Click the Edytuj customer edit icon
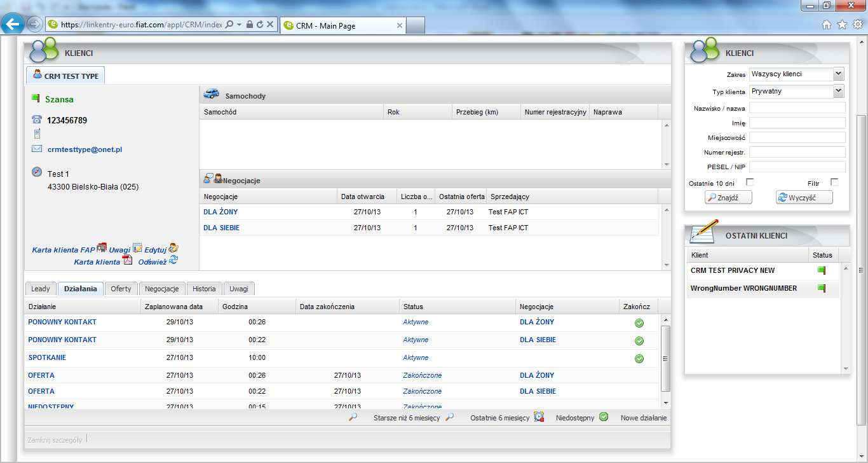The height and width of the screenshot is (463, 868). (173, 248)
